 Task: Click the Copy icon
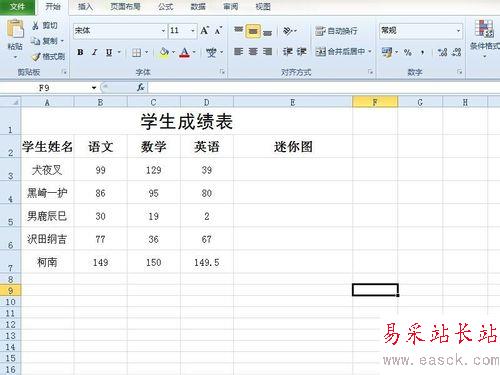35,41
